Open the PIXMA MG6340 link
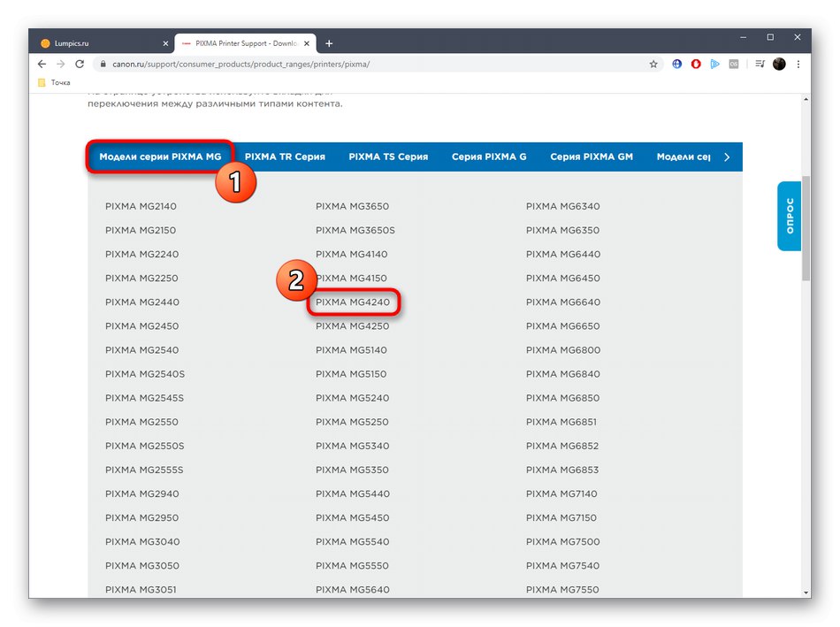 point(563,206)
